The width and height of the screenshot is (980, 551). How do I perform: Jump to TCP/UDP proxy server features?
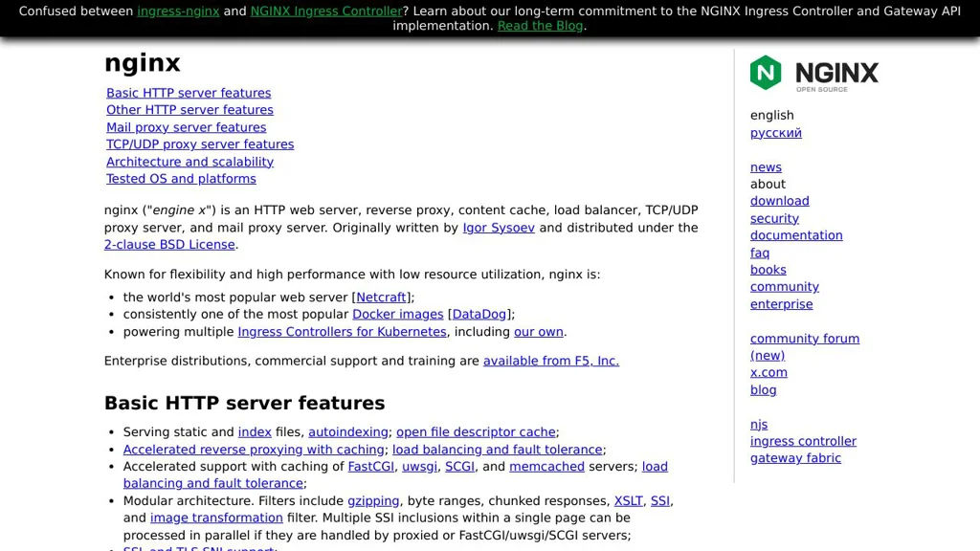point(200,143)
